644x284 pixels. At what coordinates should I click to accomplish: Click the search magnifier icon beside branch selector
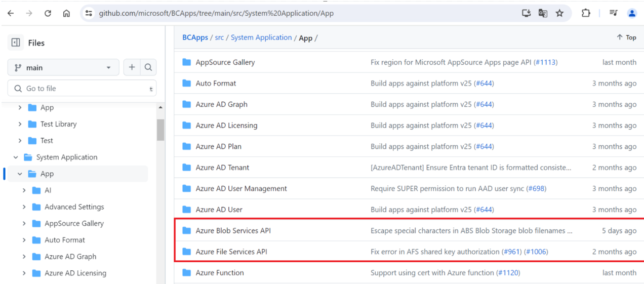(x=148, y=67)
